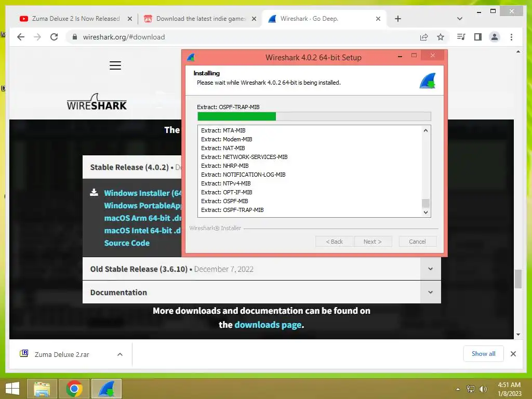Select 'Extract: NOTIFICATION-LOG-MIB' log line
532x399 pixels.
pos(243,175)
